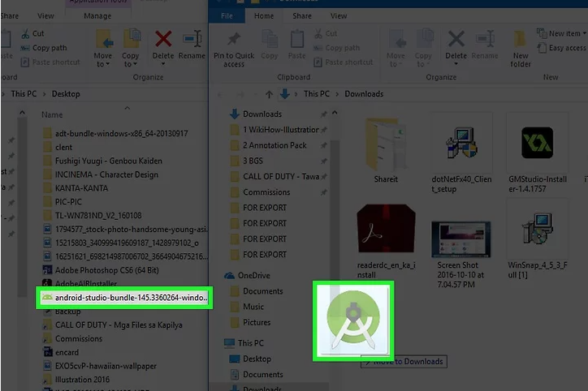Sort by the Name column header
Image resolution: width=588 pixels, height=391 pixels.
click(x=52, y=114)
